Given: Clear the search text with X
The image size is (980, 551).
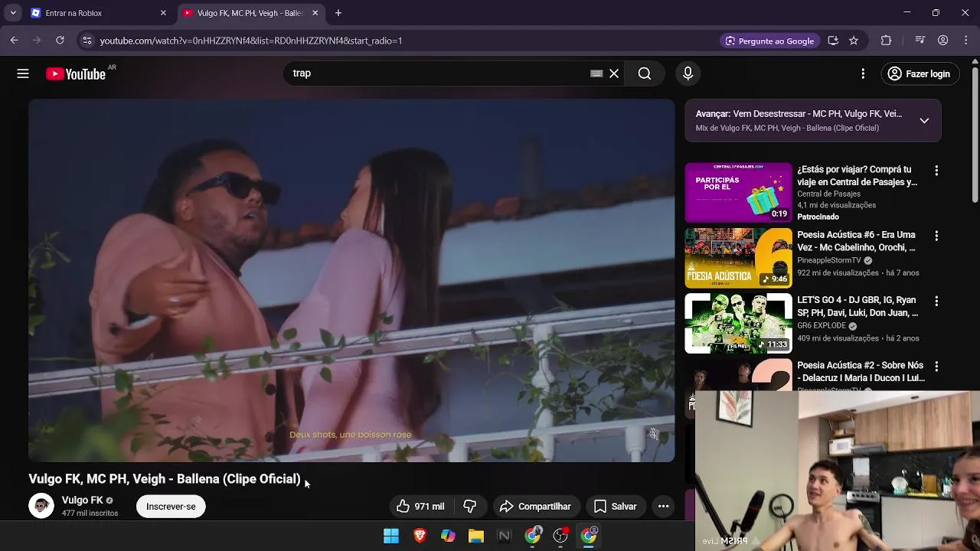Looking at the screenshot, I should [x=614, y=73].
